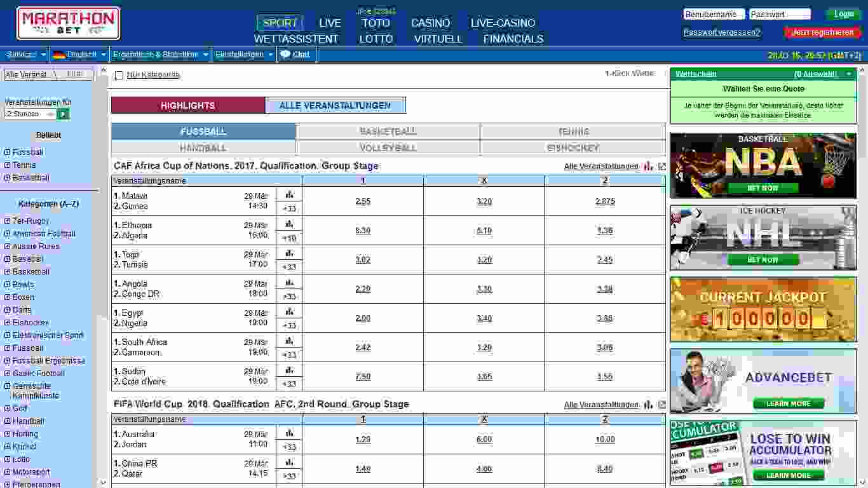Expand Tennis under Beliebt
The width and height of the screenshot is (868, 488).
click(8, 165)
